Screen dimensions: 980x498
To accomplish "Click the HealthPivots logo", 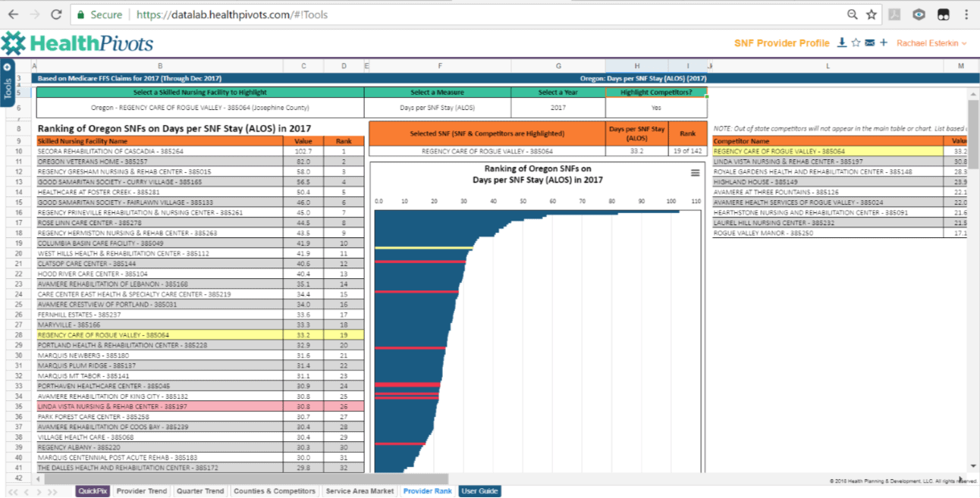I will coord(77,43).
